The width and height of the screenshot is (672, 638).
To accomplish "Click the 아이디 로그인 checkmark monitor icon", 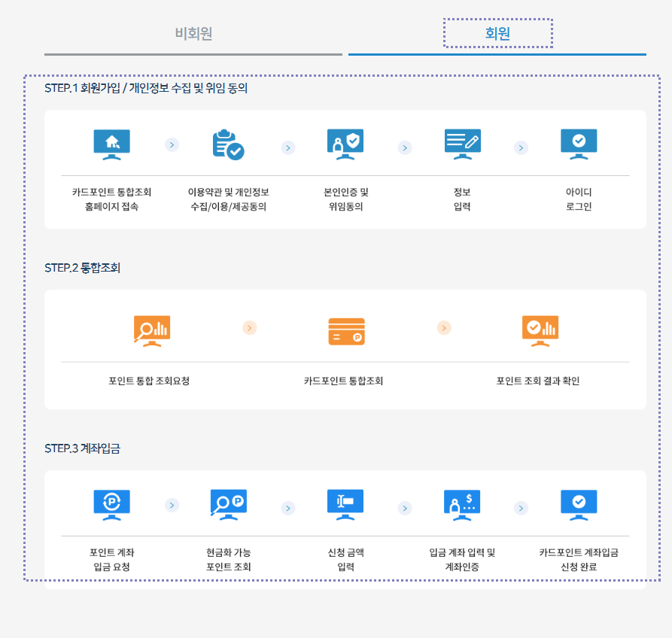I will (579, 144).
